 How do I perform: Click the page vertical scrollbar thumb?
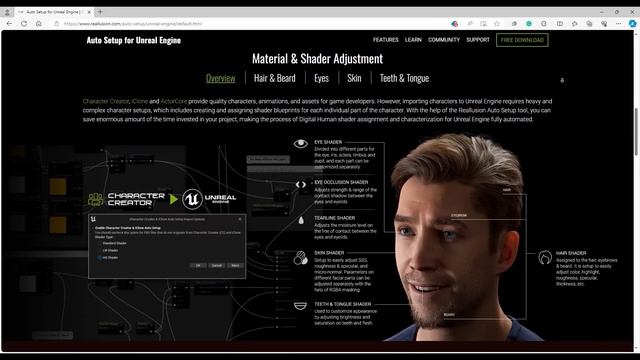(x=636, y=131)
